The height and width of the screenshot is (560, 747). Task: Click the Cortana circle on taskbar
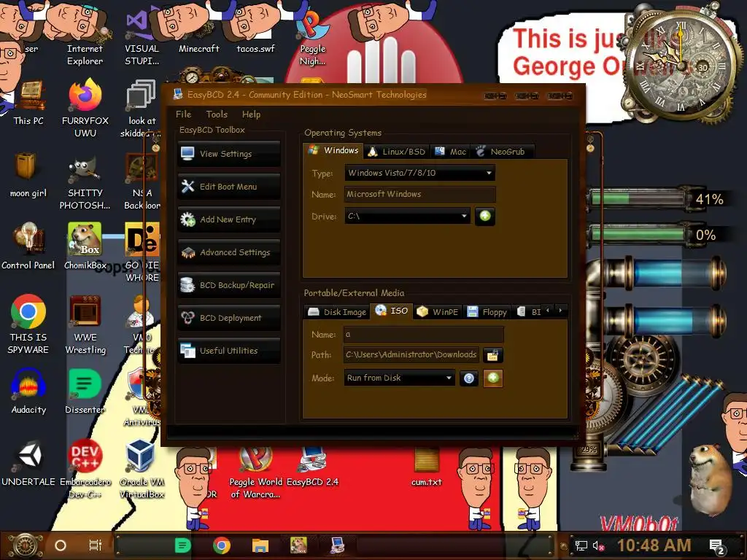click(60, 545)
